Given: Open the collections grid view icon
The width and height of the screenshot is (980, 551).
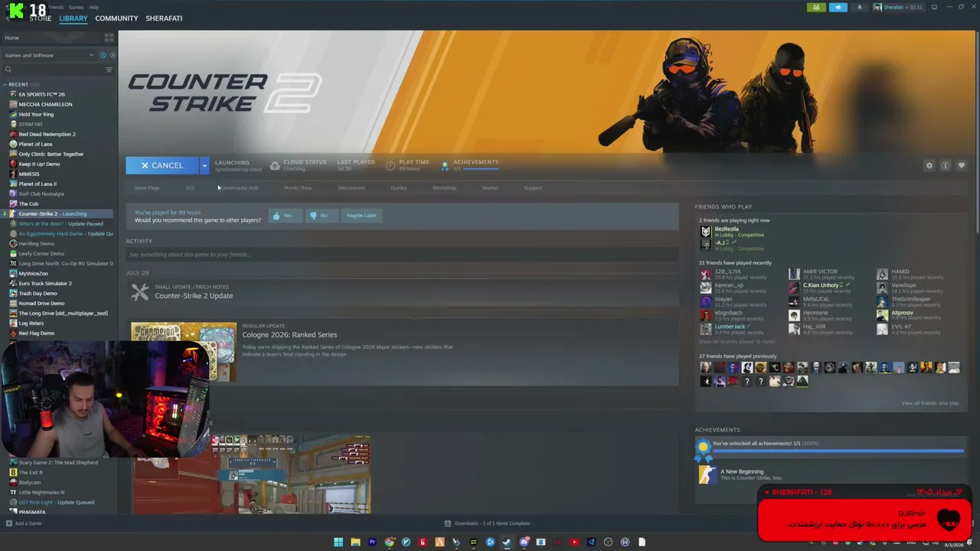Looking at the screenshot, I should pos(109,37).
